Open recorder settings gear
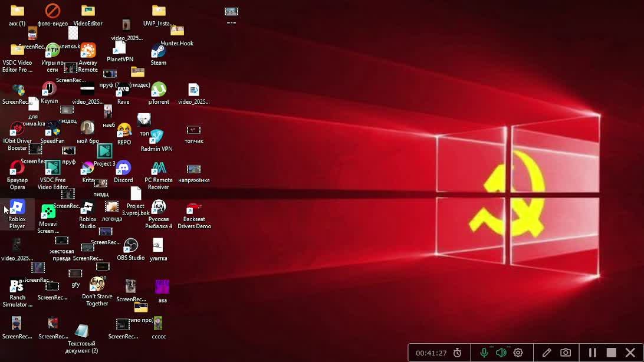 [518, 353]
